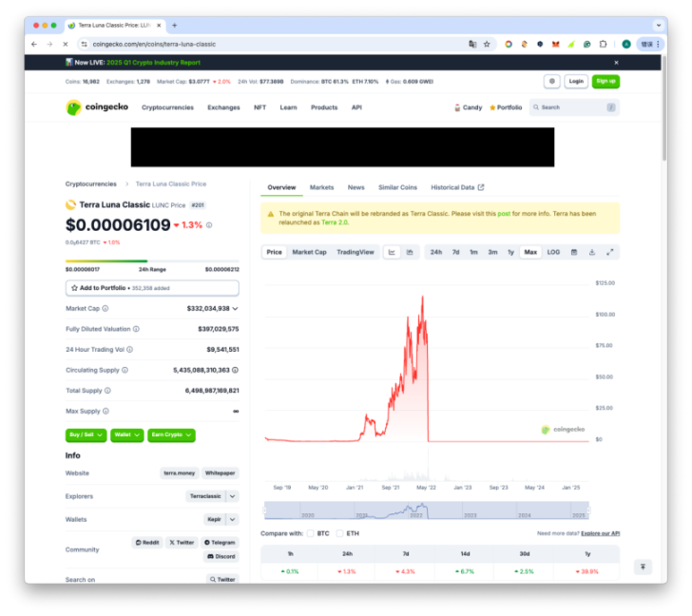The image size is (692, 616).
Task: Click the chart timeline navigator range selector
Action: (x=426, y=510)
